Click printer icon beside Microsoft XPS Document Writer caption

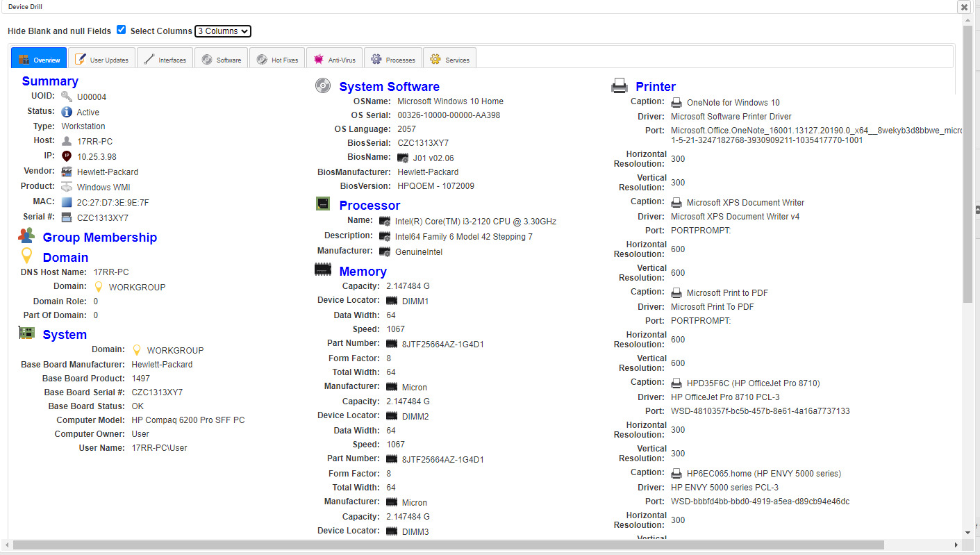coord(676,202)
